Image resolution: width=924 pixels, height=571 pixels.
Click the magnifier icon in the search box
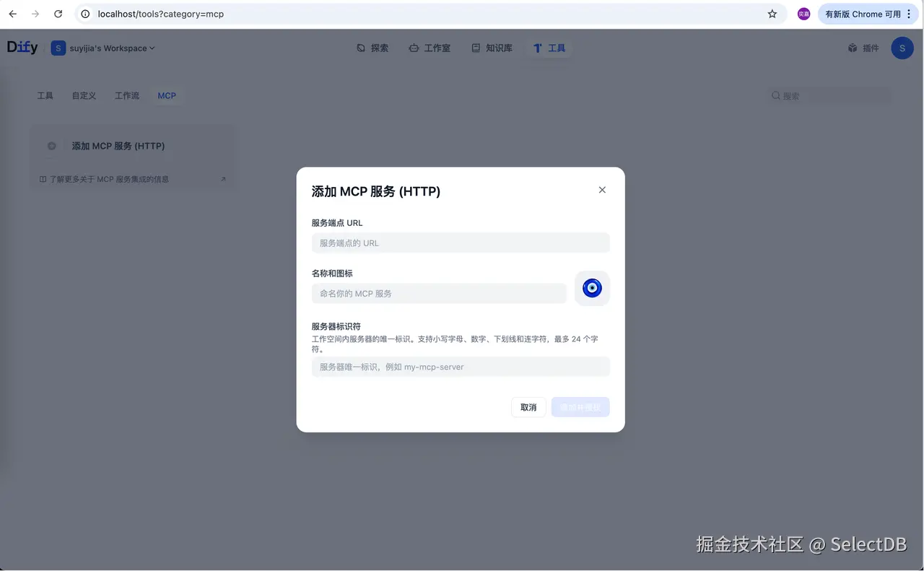775,95
